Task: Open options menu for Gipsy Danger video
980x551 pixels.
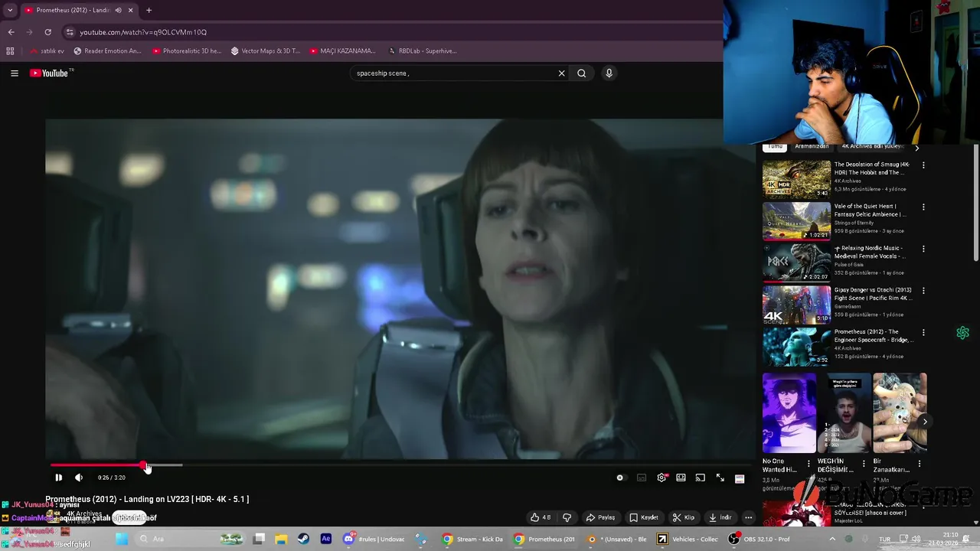Action: coord(923,291)
